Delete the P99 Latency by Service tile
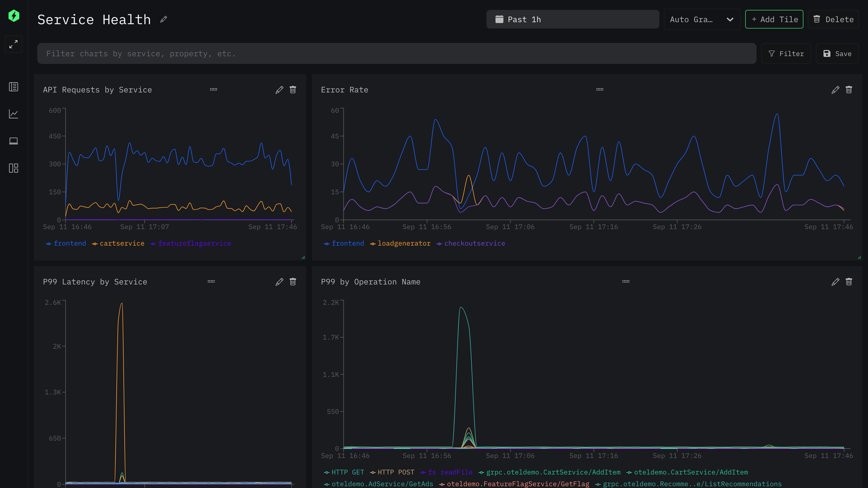This screenshot has width=868, height=488. [293, 282]
